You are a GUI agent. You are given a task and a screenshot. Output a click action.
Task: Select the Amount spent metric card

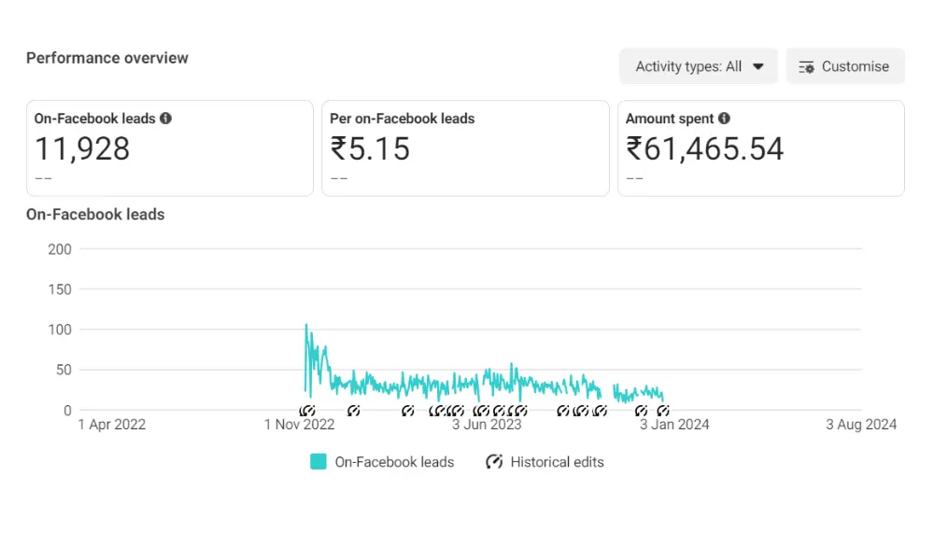[x=761, y=148]
